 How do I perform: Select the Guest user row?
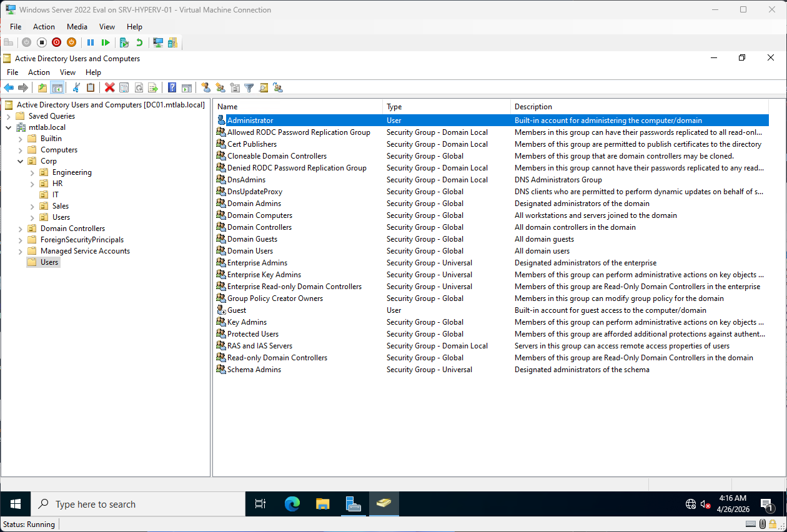point(492,310)
